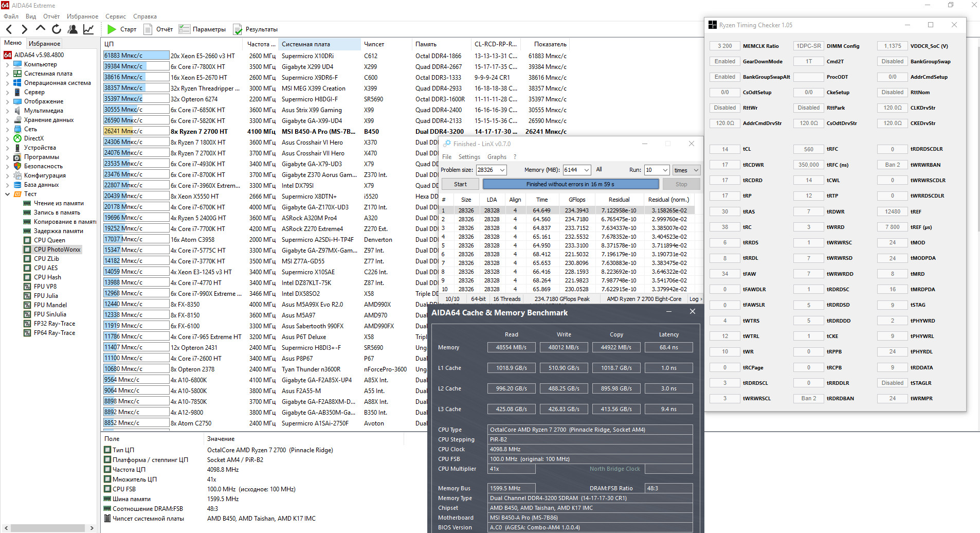The width and height of the screenshot is (980, 533).
Task: Start the benchmark with the green Старт button
Action: pyautogui.click(x=122, y=29)
